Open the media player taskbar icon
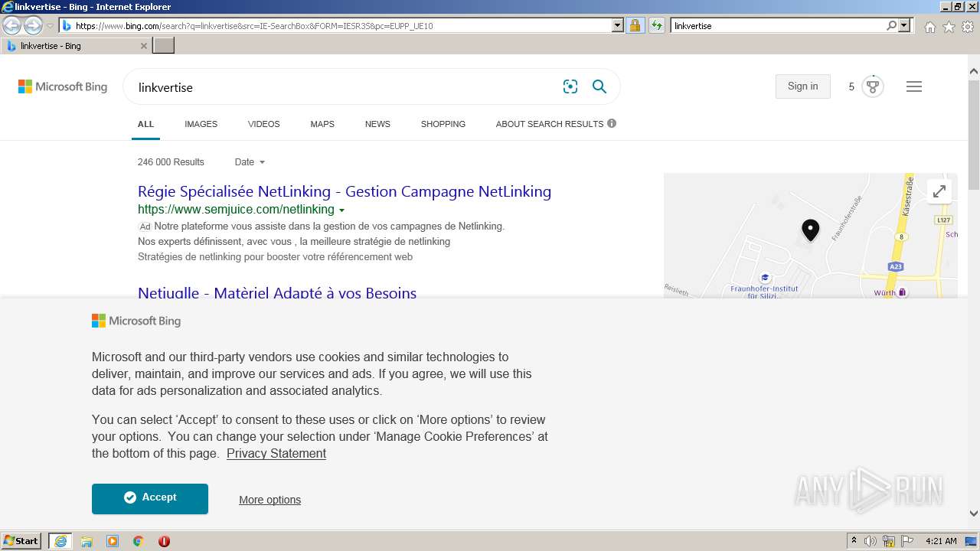This screenshot has width=980, height=551. [x=113, y=541]
